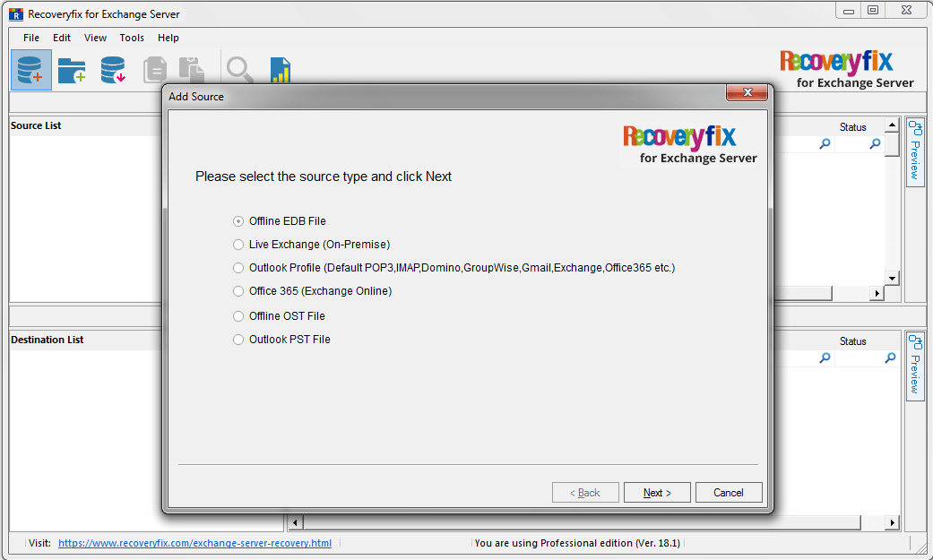This screenshot has height=560, width=933.
Task: Click the 'Please select the source type' instruction
Action: coord(323,177)
